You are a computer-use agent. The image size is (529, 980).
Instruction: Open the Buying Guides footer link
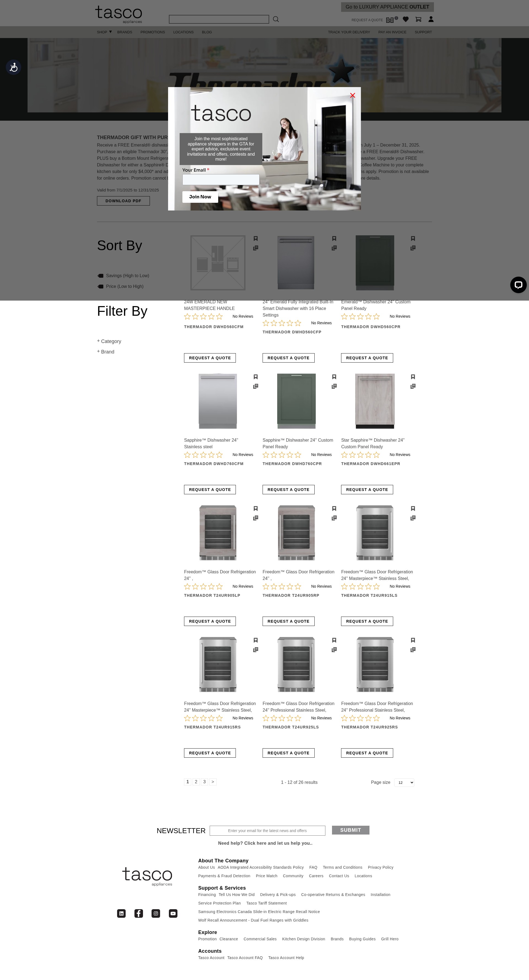(362, 939)
